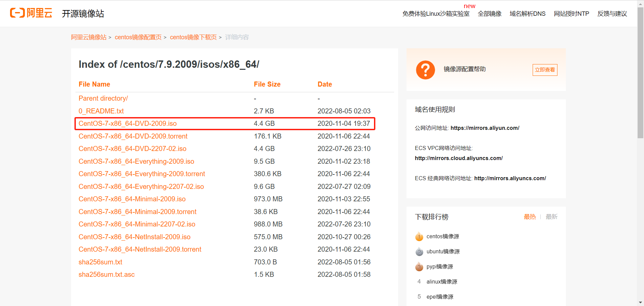The width and height of the screenshot is (644, 306).
Task: Click the http://mirrors.cloud.aliyuncs.com/ address
Action: (459, 158)
